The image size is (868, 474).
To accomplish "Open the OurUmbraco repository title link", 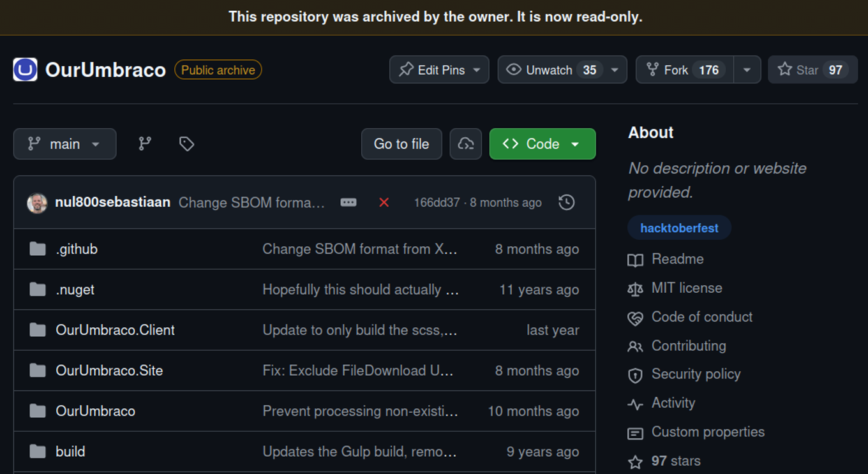I will (x=105, y=70).
